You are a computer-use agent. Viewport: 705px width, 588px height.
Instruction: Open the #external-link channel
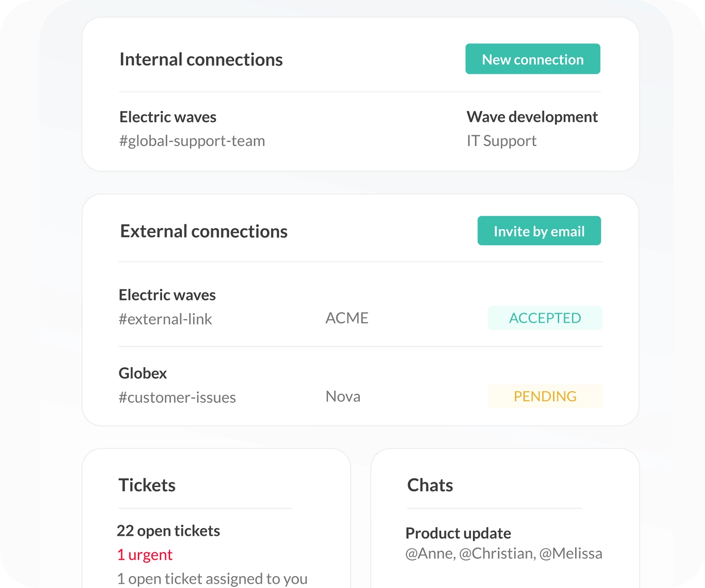(165, 319)
